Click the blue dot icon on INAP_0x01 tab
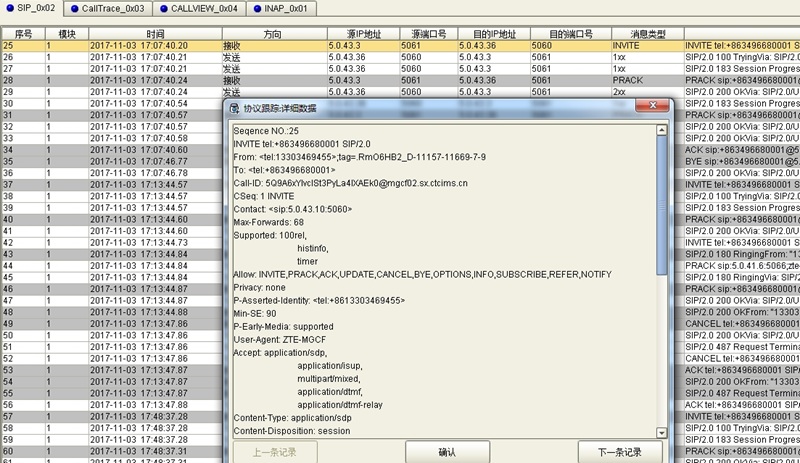Viewport: 800px width, 463px height. click(257, 9)
